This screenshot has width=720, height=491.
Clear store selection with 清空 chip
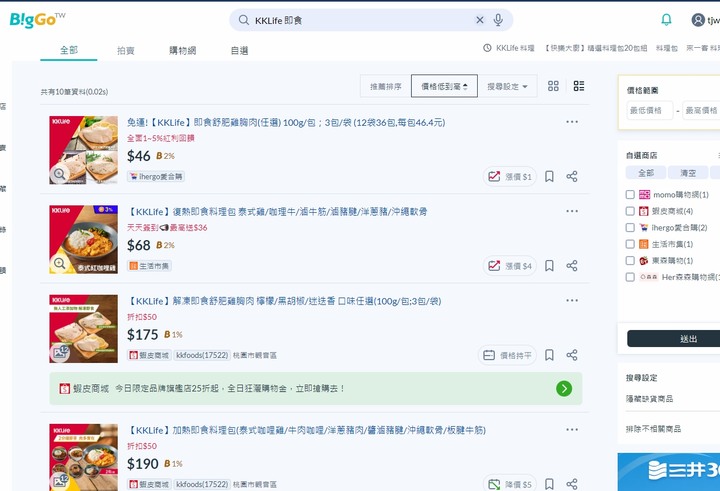coord(688,173)
